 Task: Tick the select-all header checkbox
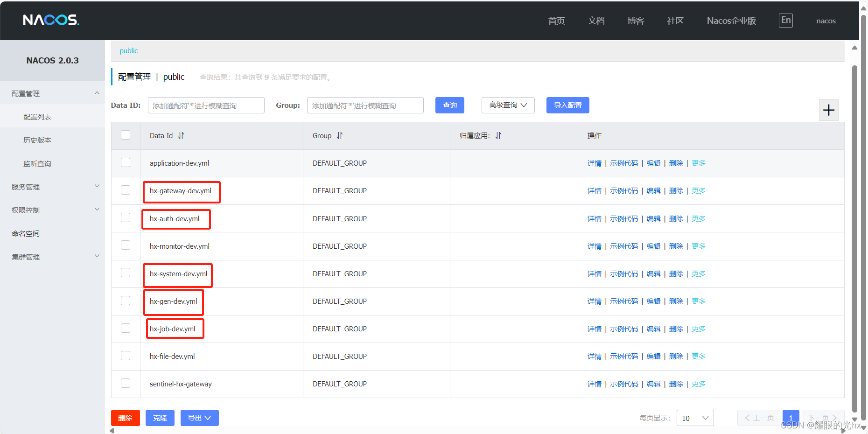pos(126,135)
